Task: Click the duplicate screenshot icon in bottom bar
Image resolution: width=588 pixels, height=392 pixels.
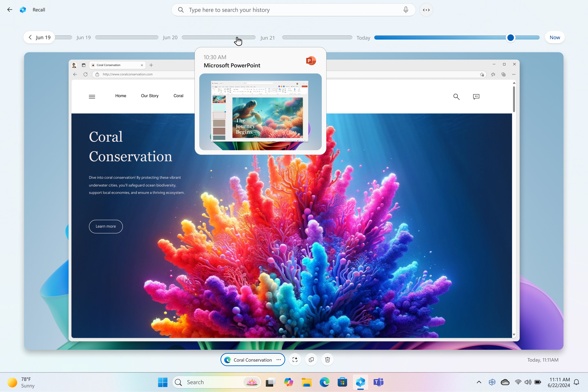Action: pyautogui.click(x=311, y=360)
